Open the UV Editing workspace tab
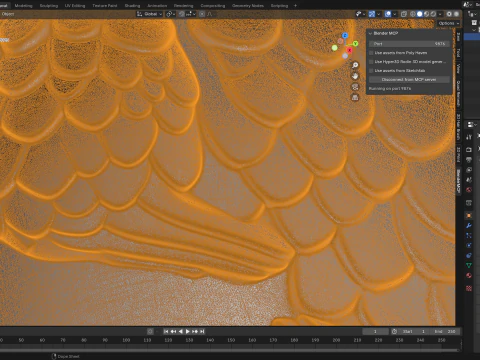 (75, 6)
